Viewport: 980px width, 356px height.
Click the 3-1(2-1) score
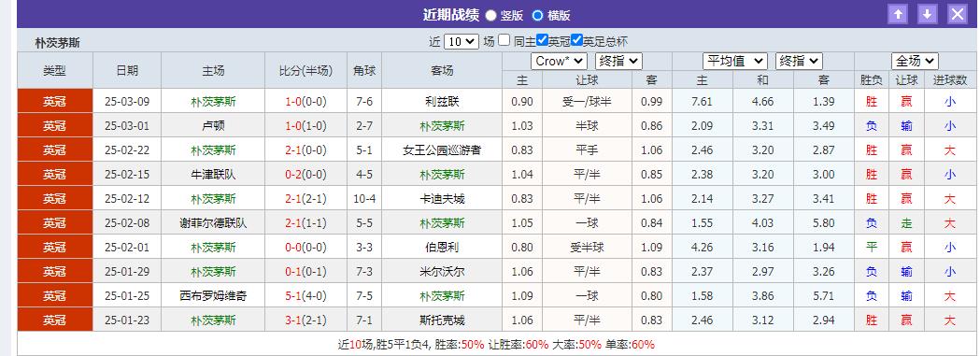click(x=305, y=320)
